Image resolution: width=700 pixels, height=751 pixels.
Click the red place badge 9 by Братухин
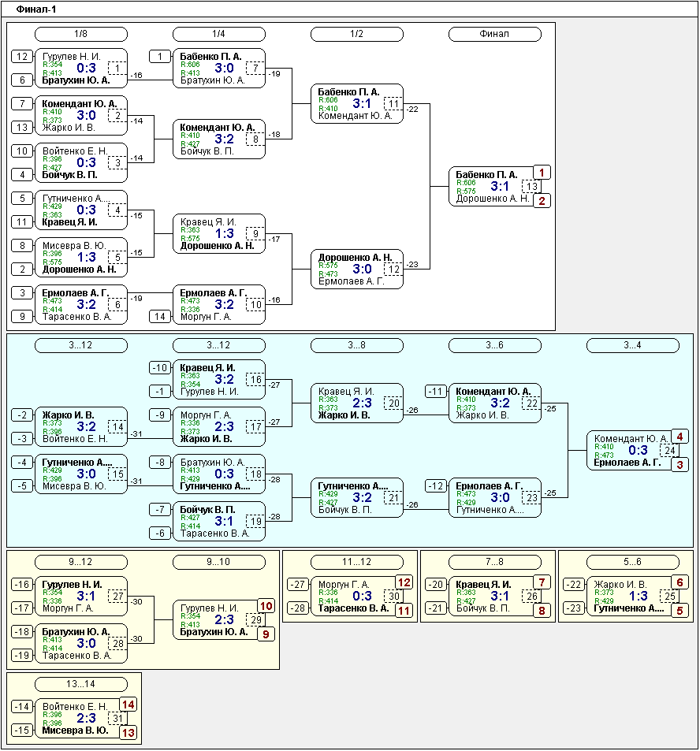266,634
